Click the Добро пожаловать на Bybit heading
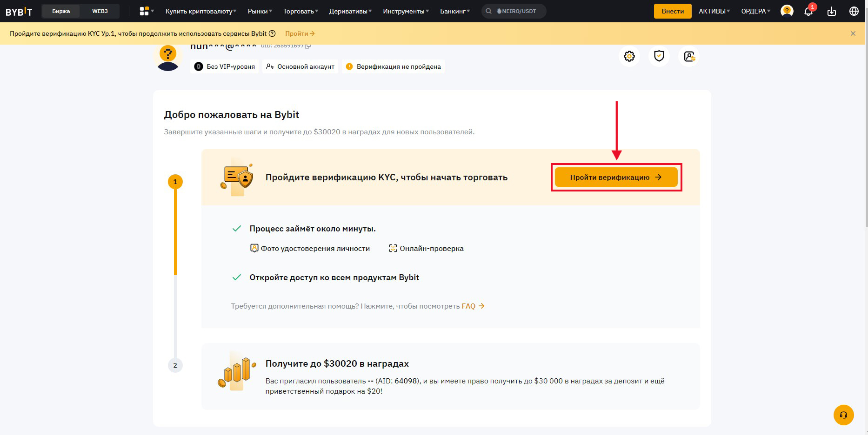Image resolution: width=868 pixels, height=435 pixels. pyautogui.click(x=232, y=115)
